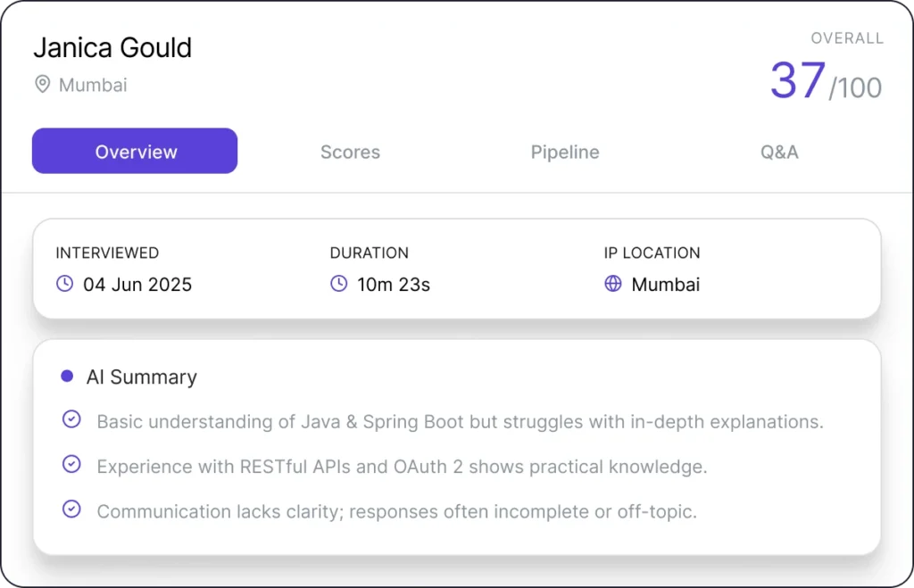The image size is (914, 588).
Task: Click the AI Summary heading
Action: pos(141,377)
